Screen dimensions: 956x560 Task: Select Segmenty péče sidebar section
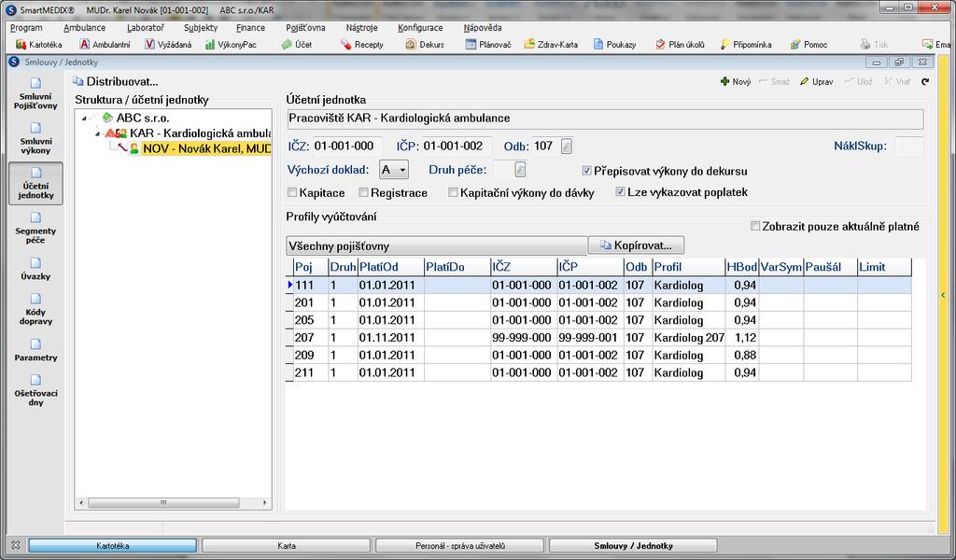(x=35, y=228)
